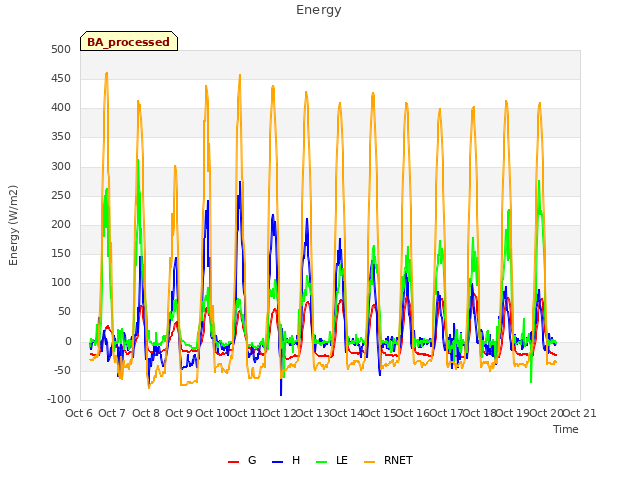Screen dimensions: 640x480
Task: Click the 250 y-axis tick label
Action: (61, 195)
